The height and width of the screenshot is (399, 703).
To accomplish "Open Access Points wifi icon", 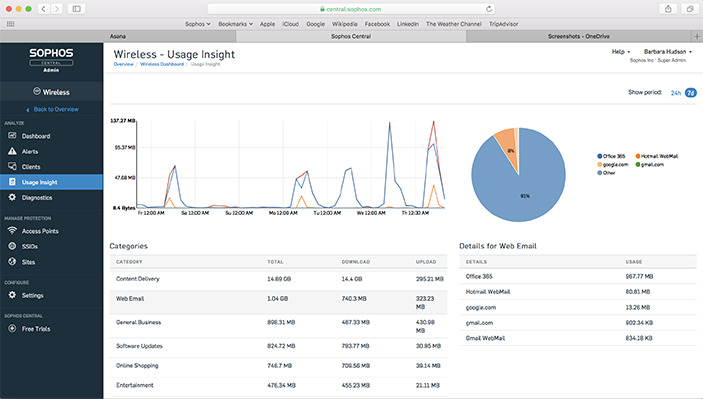I will tap(12, 231).
